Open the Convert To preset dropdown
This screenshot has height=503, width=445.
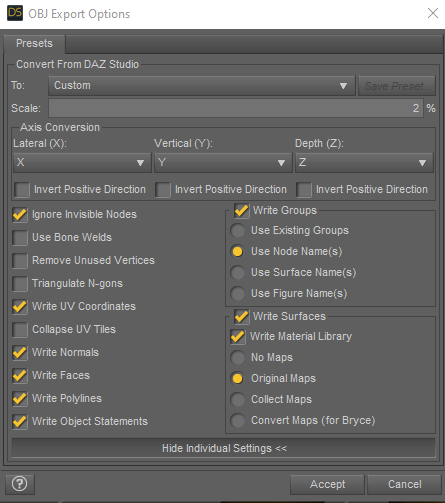(x=202, y=86)
